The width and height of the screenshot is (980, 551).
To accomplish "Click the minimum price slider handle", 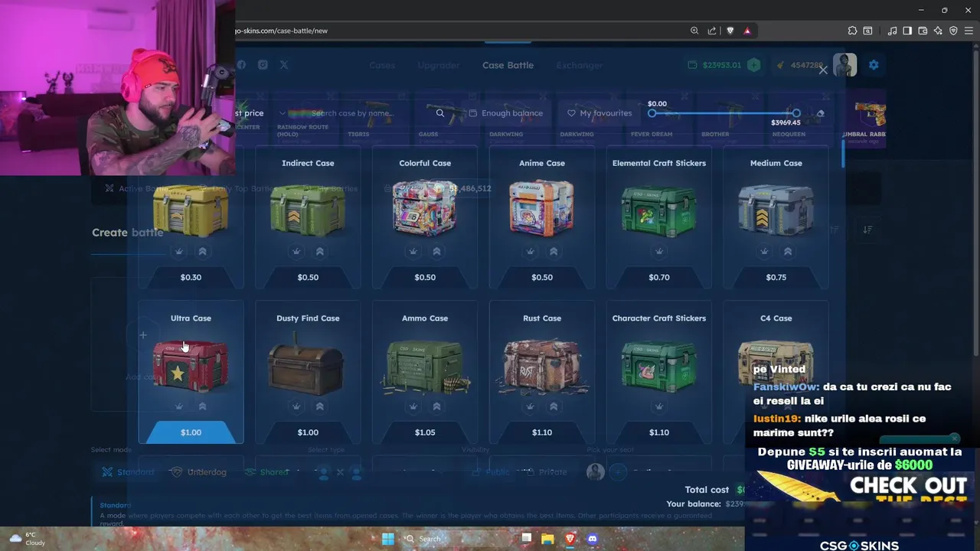I will click(x=652, y=113).
